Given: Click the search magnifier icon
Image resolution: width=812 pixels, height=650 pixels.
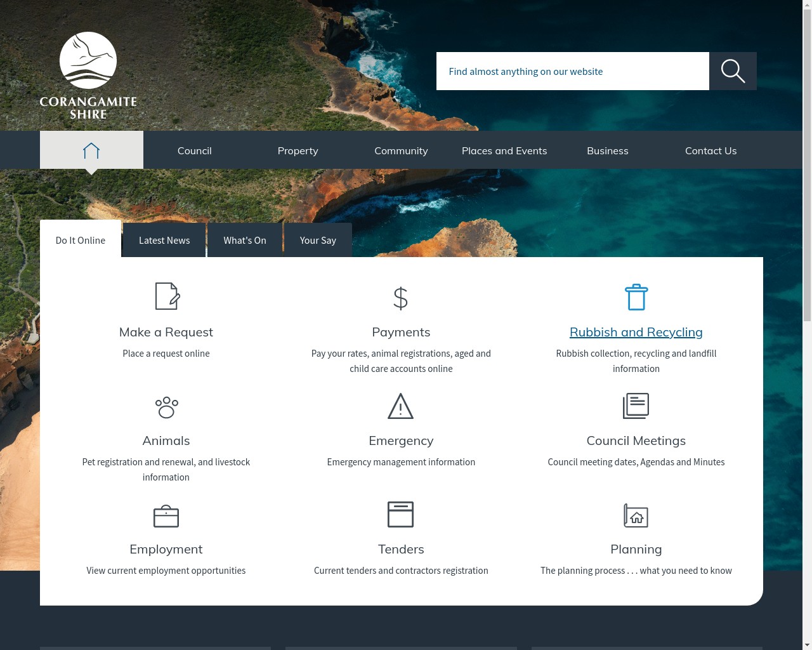Looking at the screenshot, I should (733, 71).
